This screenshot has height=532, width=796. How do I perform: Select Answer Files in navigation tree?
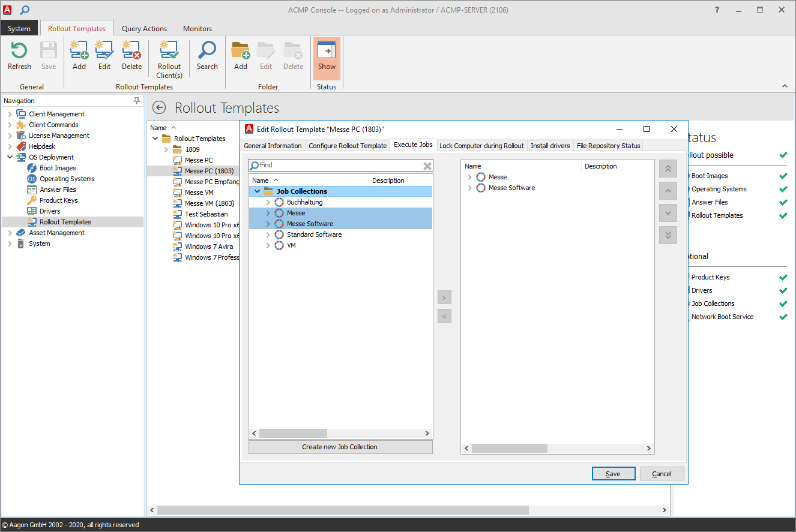58,190
